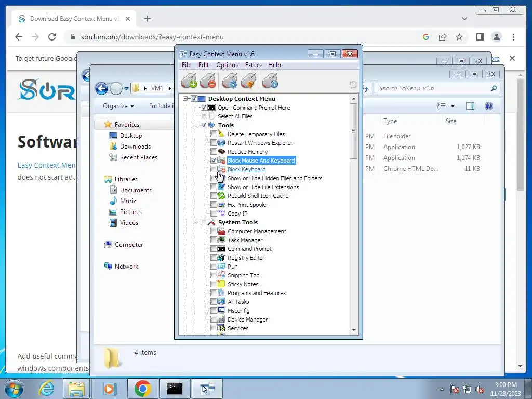Click the Msconfig icon in tree
The height and width of the screenshot is (399, 532).
pyautogui.click(x=221, y=311)
